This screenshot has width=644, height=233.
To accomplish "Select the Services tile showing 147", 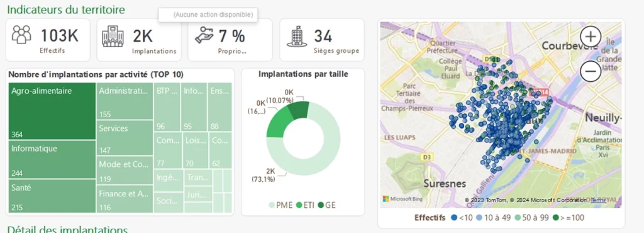I will tap(125, 139).
